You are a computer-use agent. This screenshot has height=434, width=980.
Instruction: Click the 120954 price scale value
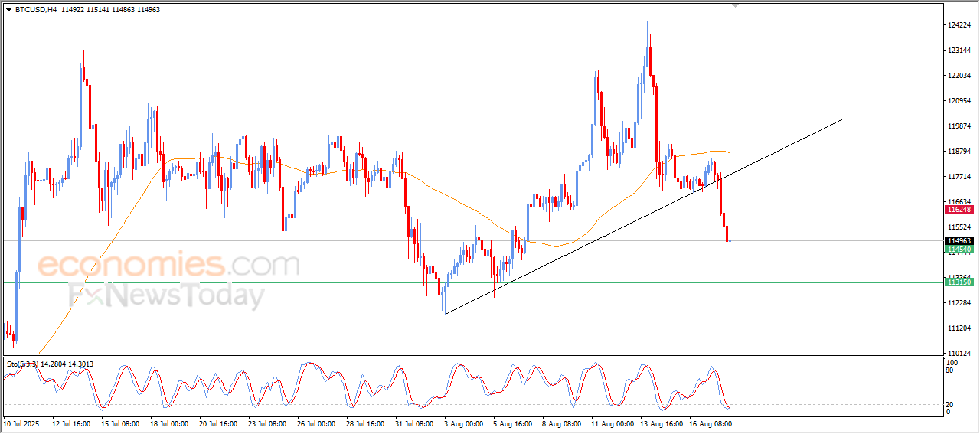(x=960, y=101)
